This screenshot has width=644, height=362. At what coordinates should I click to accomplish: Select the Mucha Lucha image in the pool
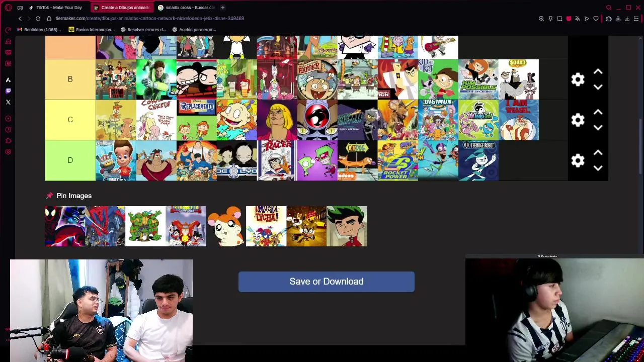(266, 226)
